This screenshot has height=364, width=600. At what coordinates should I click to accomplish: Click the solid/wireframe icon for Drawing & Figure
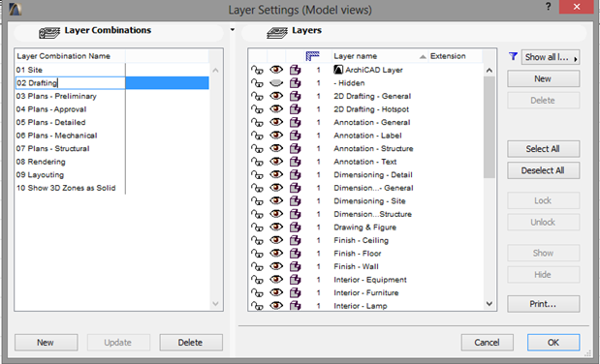click(x=295, y=227)
